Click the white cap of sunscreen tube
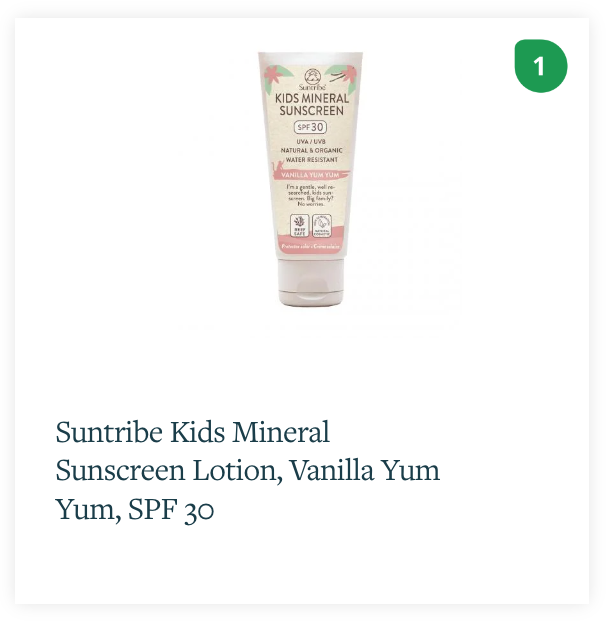 [x=311, y=282]
